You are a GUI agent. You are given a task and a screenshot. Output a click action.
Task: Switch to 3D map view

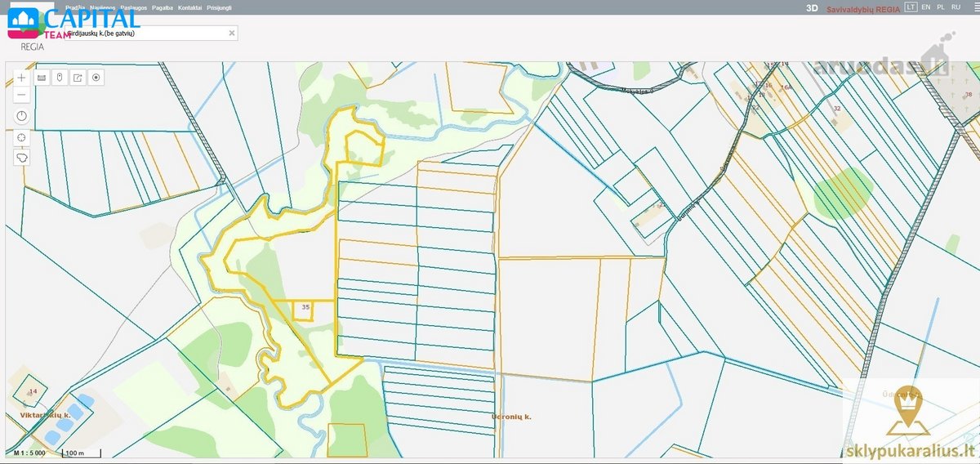coord(811,7)
